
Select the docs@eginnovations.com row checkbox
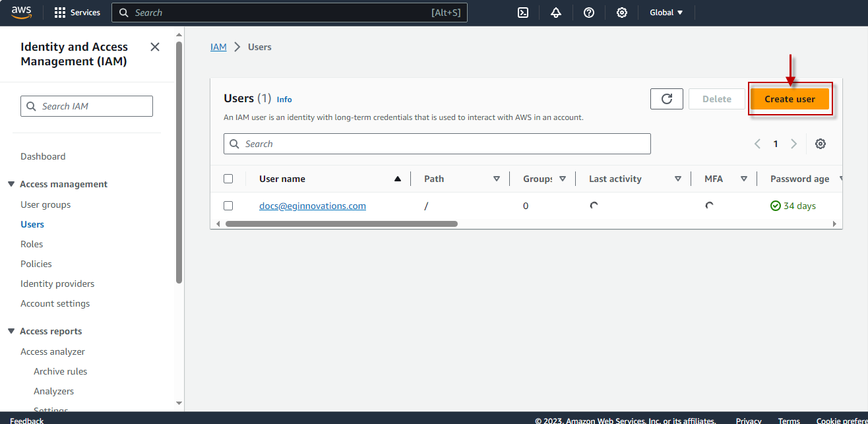tap(228, 206)
